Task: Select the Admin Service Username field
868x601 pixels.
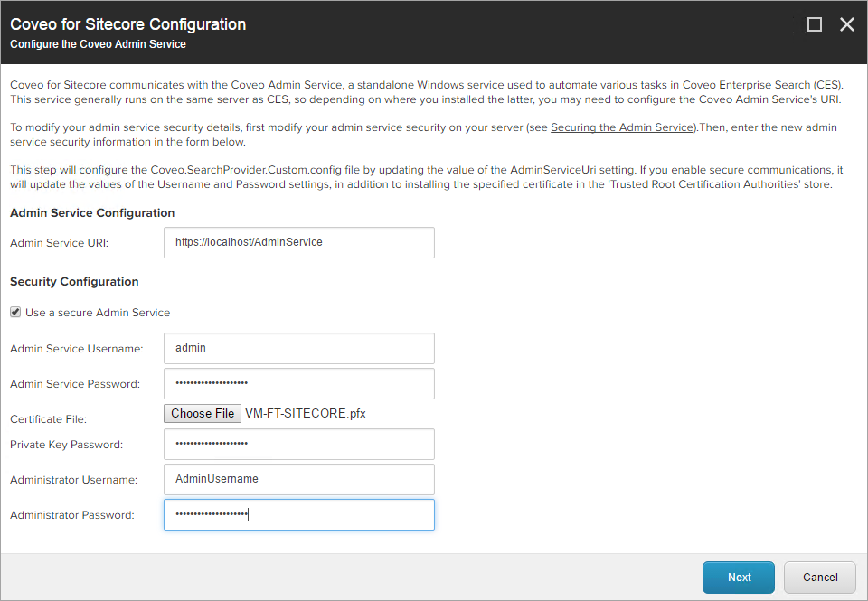Action: click(298, 348)
